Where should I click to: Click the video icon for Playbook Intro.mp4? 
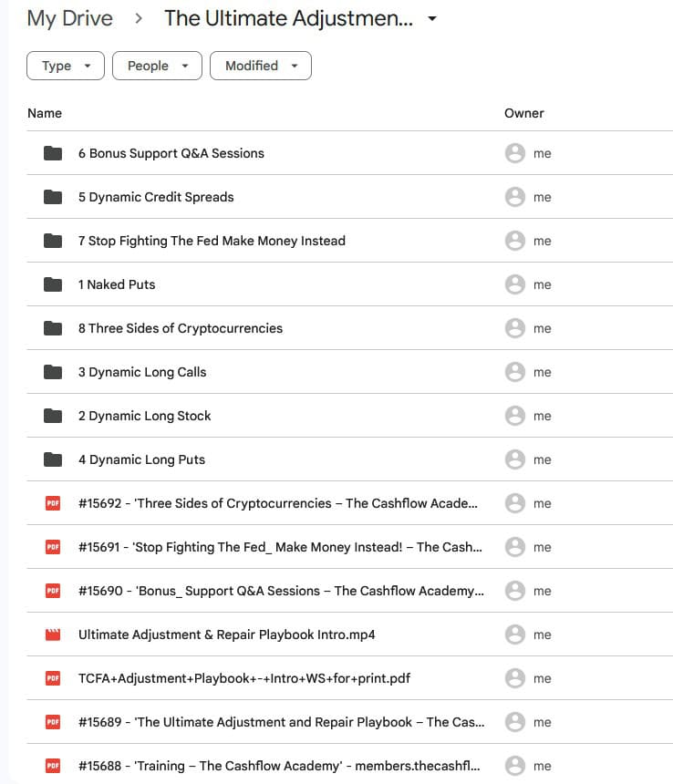pyautogui.click(x=53, y=634)
